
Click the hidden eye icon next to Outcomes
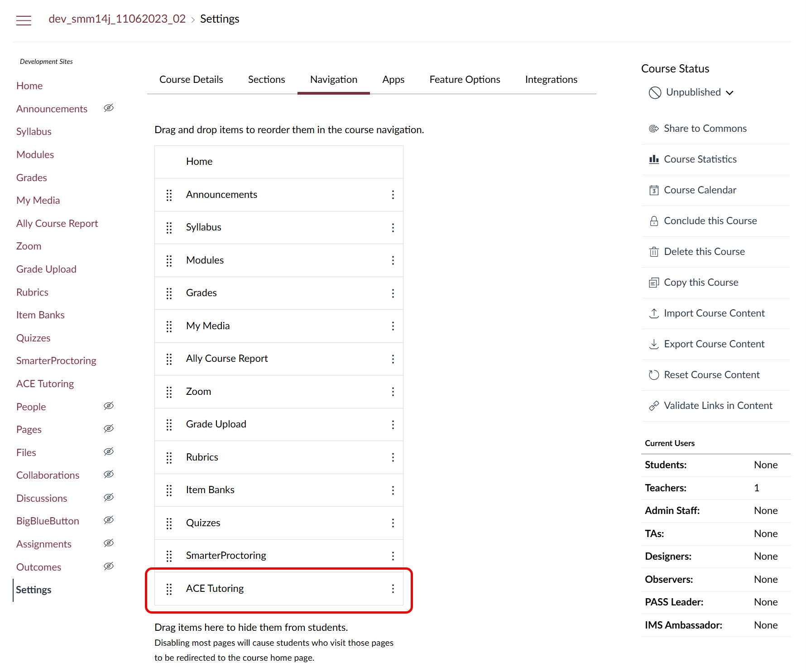coord(109,566)
